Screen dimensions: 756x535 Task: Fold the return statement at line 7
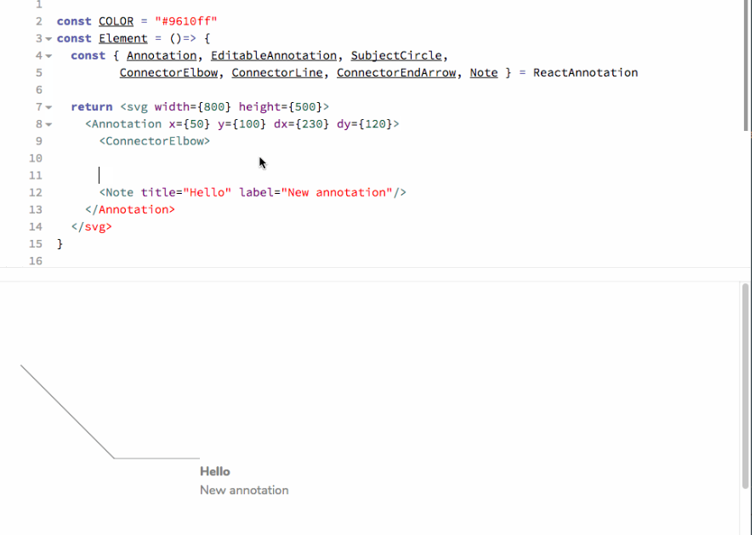click(x=48, y=107)
